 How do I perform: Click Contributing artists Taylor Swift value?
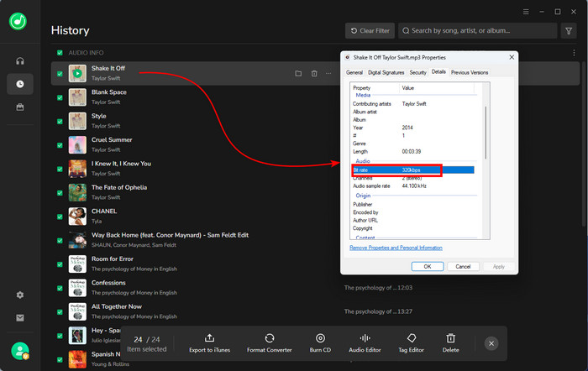[x=414, y=104]
